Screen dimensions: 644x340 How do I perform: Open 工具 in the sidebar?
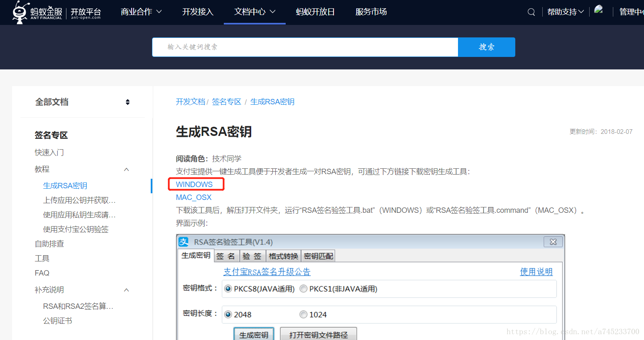point(42,259)
